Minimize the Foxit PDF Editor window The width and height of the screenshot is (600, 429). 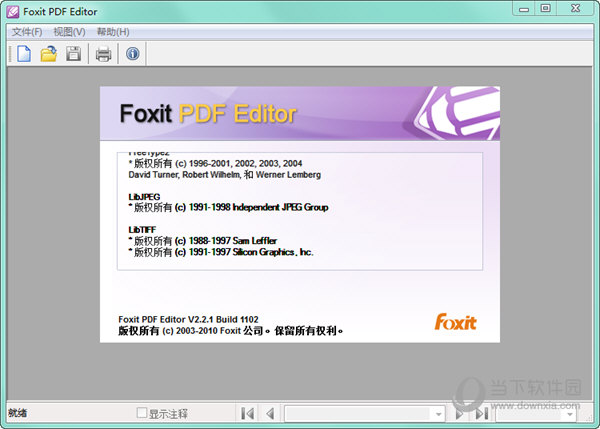tap(524, 9)
